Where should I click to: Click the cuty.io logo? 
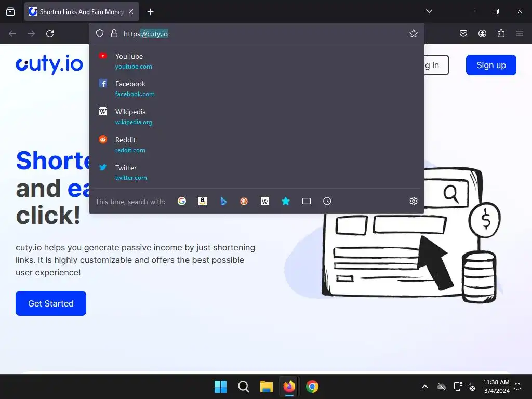point(49,64)
